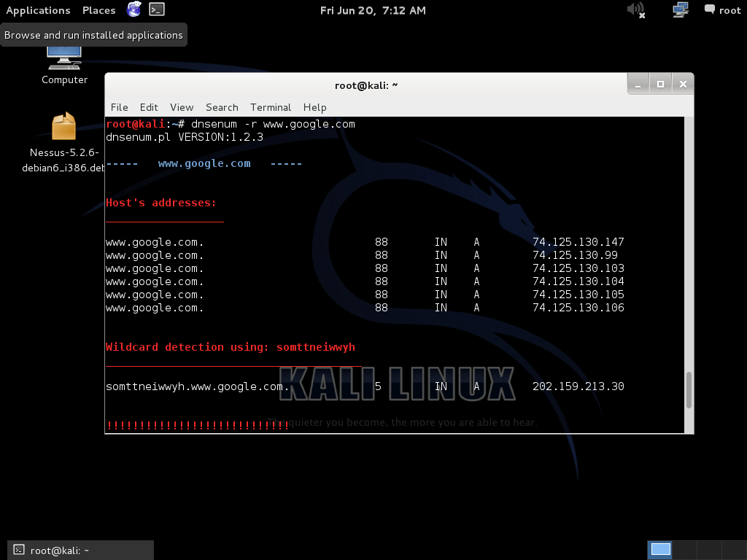Click the command text 'dnsenum -r www.google.com'
The width and height of the screenshot is (747, 560).
pos(273,124)
